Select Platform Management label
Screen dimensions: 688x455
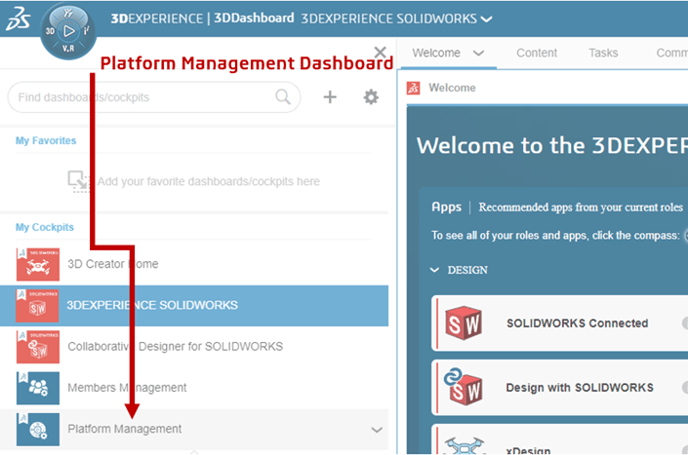point(125,429)
